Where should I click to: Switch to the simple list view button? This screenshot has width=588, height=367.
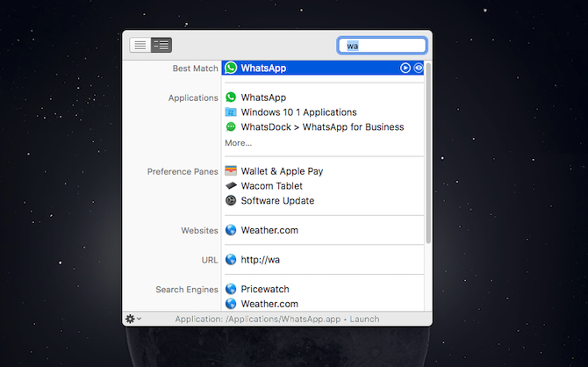click(140, 45)
